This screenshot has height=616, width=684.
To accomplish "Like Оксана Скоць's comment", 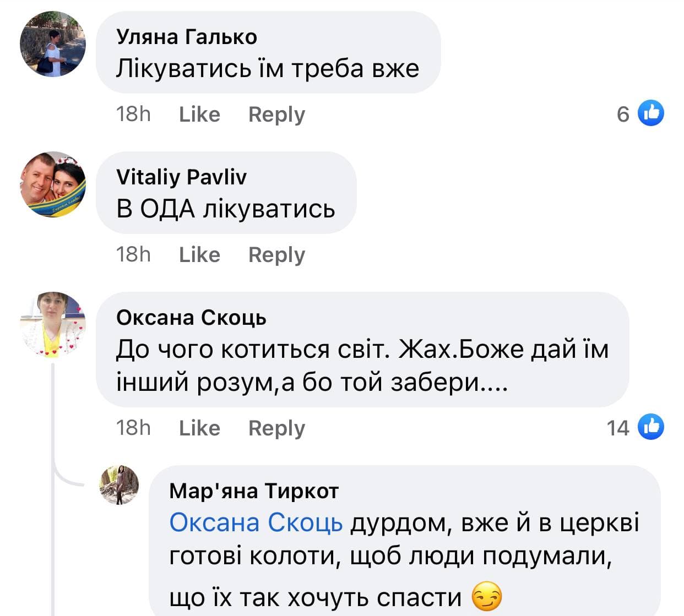I will [199, 428].
